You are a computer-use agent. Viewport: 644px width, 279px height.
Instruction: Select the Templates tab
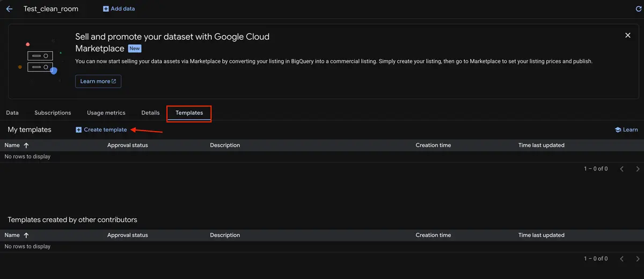[x=189, y=113]
